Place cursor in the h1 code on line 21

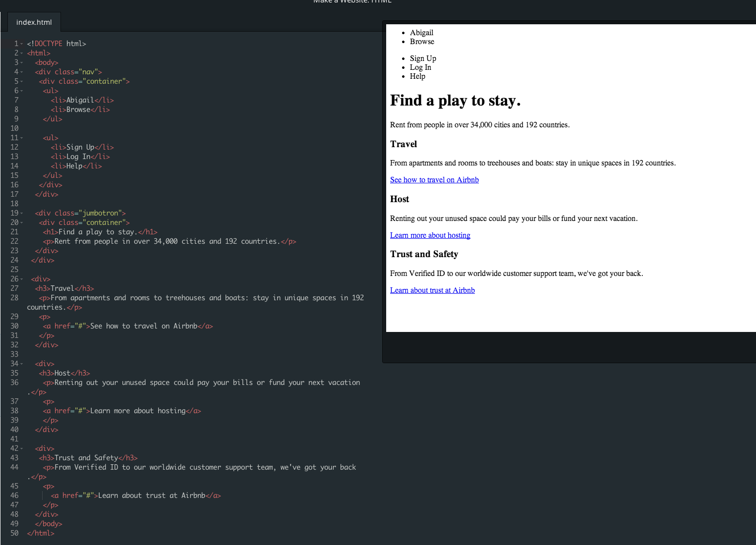pos(100,232)
